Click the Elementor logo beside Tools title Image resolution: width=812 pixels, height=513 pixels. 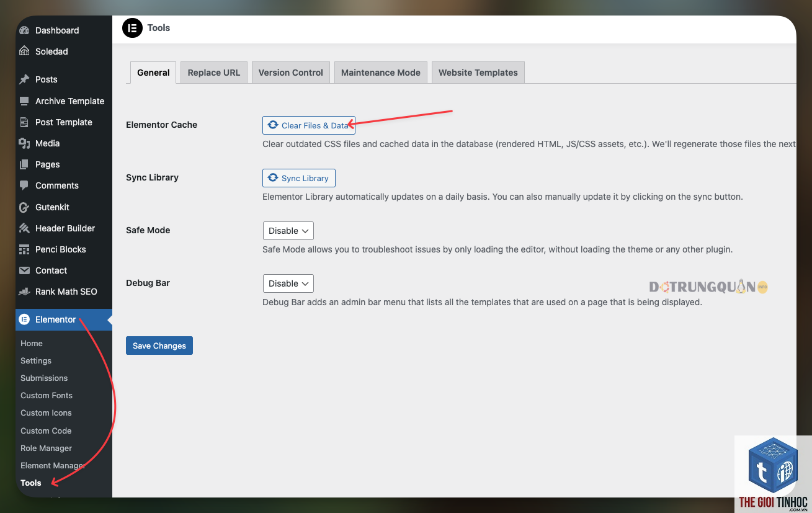pyautogui.click(x=132, y=28)
